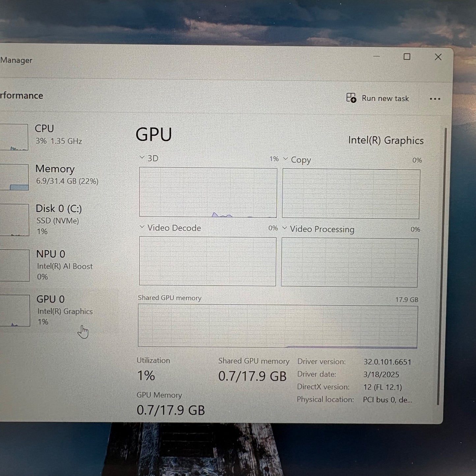Collapse the Video Decode section

coord(142,228)
